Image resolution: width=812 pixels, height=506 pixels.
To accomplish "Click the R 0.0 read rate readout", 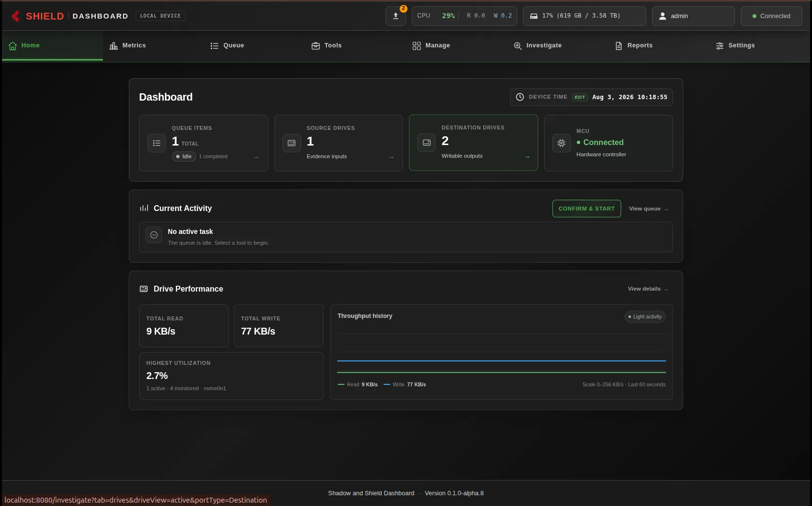I will pyautogui.click(x=476, y=16).
